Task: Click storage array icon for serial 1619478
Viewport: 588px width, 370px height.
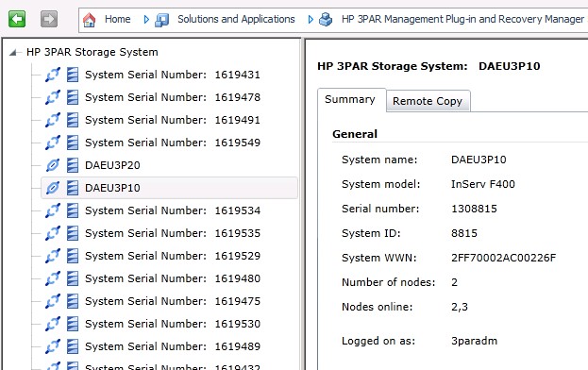Action: coord(73,97)
